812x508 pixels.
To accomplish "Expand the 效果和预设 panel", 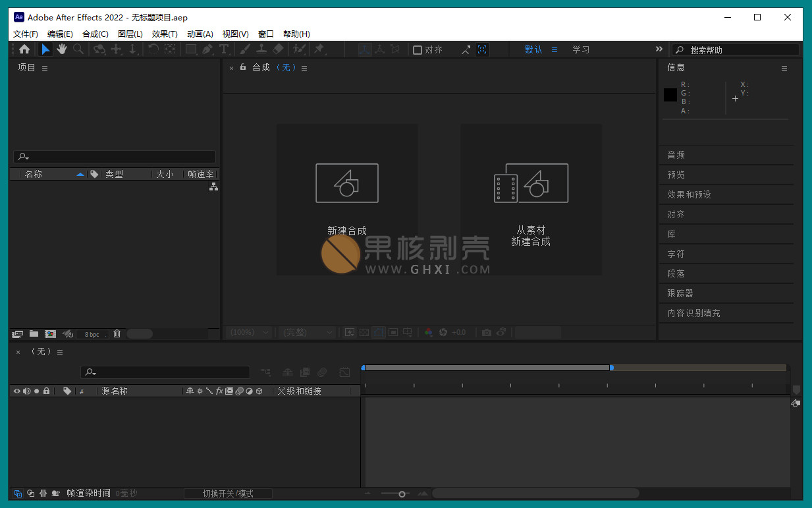I will coord(689,194).
